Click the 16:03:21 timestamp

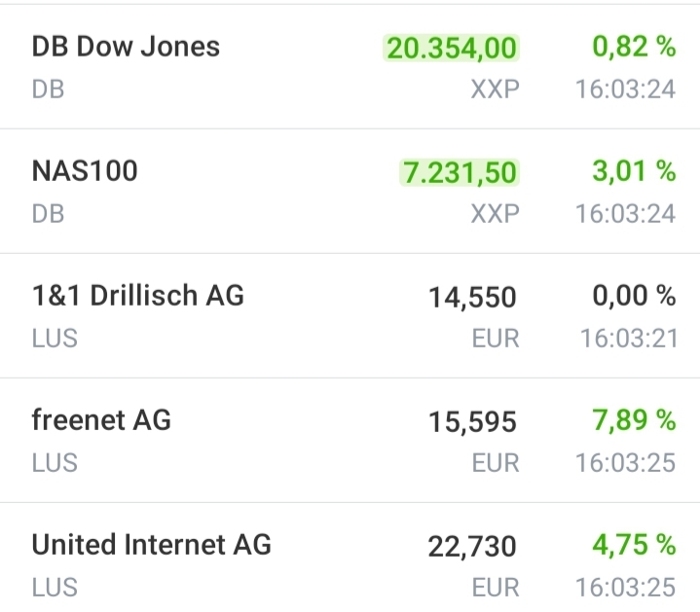pyautogui.click(x=627, y=339)
